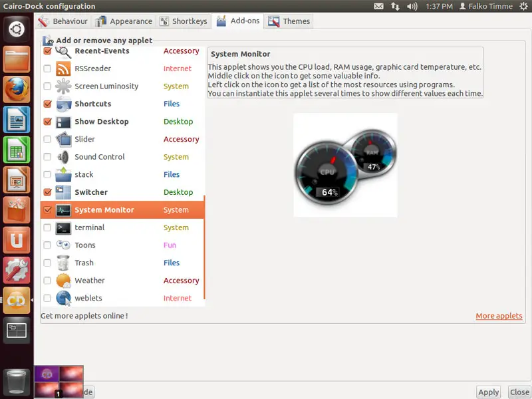
Task: Enable the Weather applet checkbox
Action: coord(47,281)
